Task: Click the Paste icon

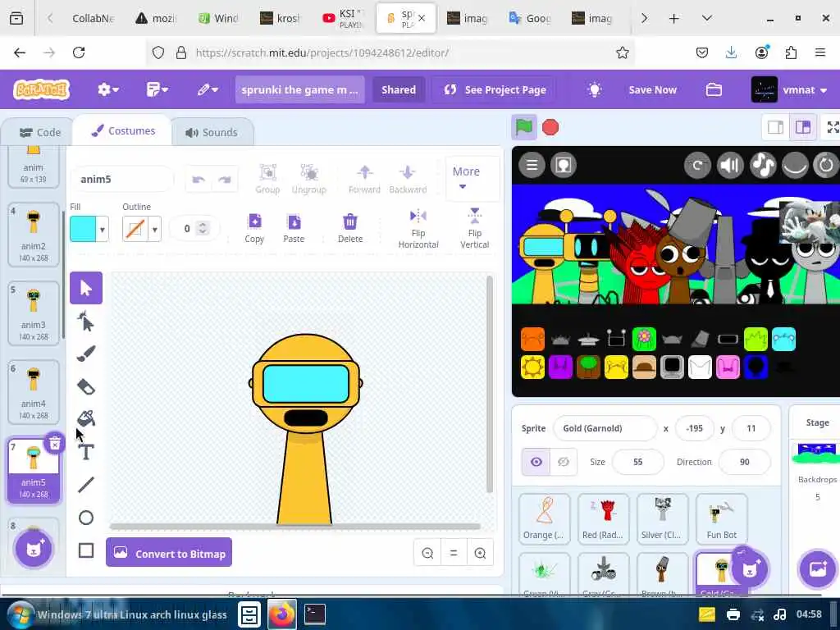Action: point(294,228)
